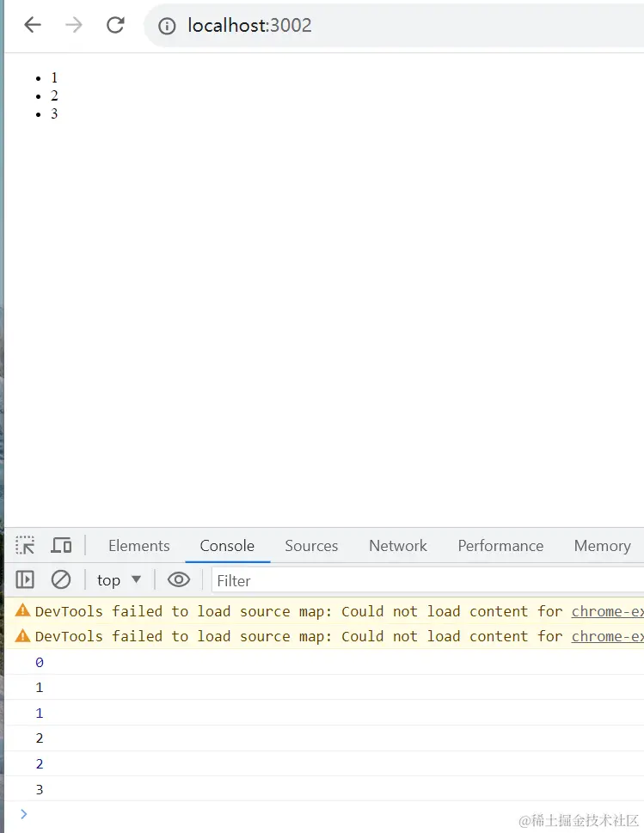Toggle the device toolbar icon

click(x=61, y=546)
